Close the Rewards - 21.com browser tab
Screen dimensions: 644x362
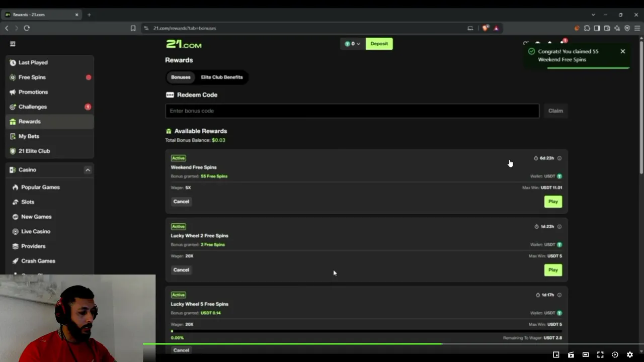pyautogui.click(x=77, y=15)
